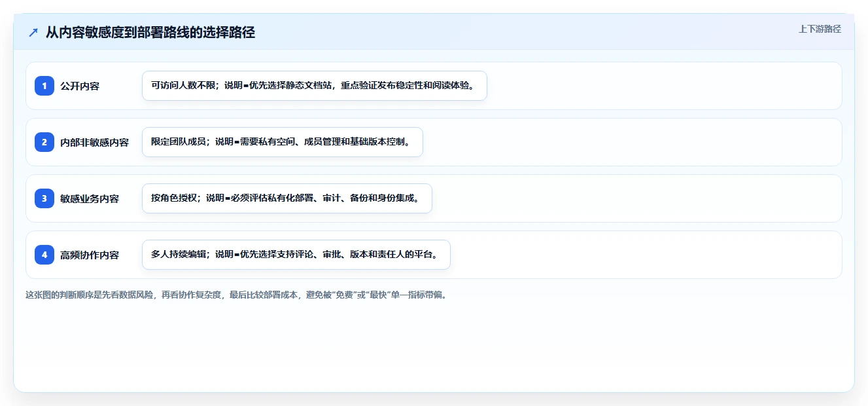Select the 内部非敏感内容 label
This screenshot has height=406, width=868.
click(x=94, y=142)
